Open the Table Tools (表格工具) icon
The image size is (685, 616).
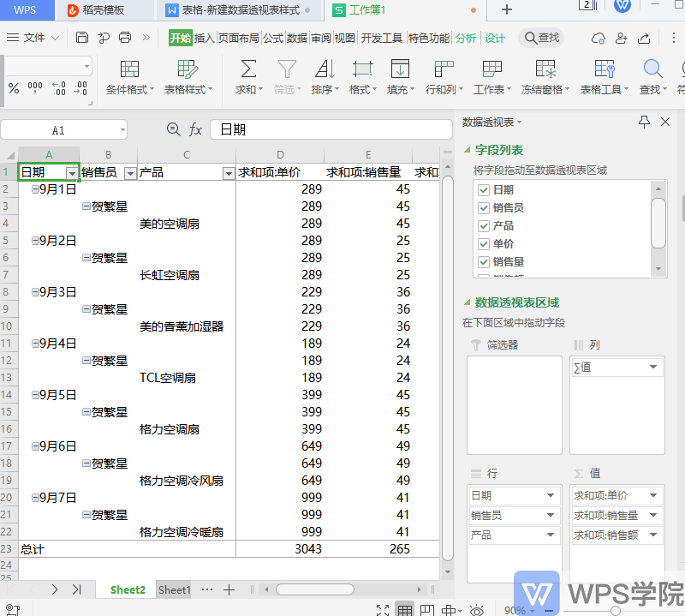[x=605, y=69]
